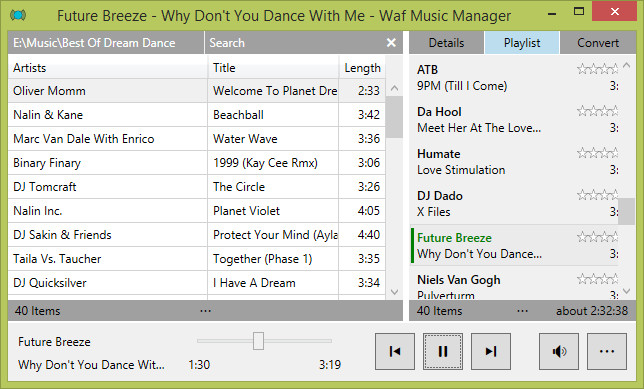Screen dimensions: 644x389
Task: Select the DJ Quicksilver row
Action: [x=197, y=283]
